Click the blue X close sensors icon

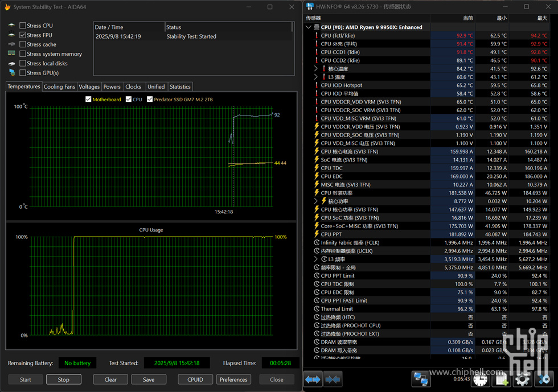coord(544,379)
